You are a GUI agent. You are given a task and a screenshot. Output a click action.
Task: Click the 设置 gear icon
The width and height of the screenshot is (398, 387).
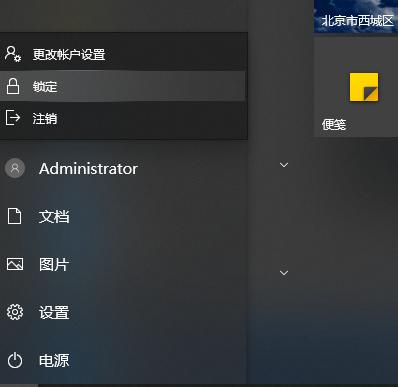15,312
